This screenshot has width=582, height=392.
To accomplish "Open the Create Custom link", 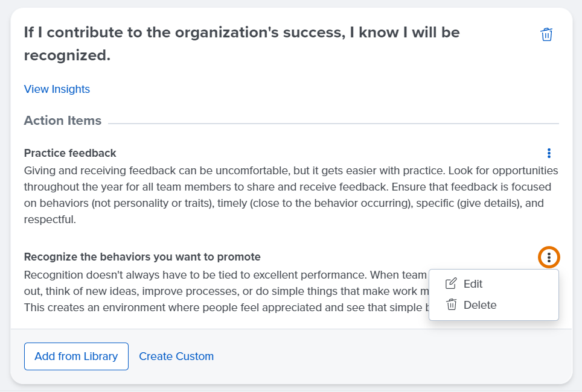I will point(176,356).
